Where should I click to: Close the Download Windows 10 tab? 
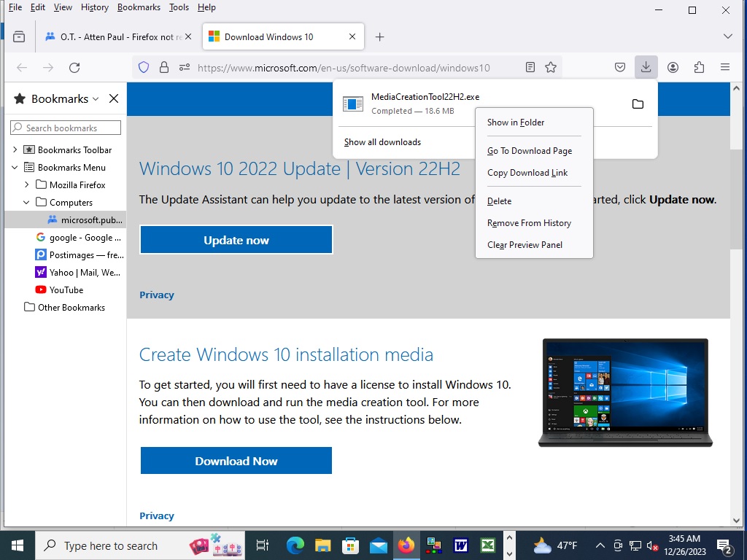pyautogui.click(x=352, y=36)
